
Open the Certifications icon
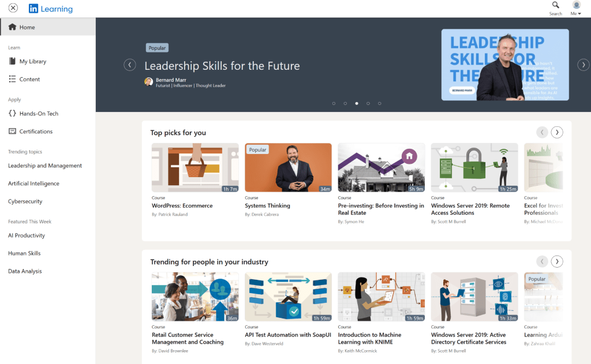tap(13, 131)
